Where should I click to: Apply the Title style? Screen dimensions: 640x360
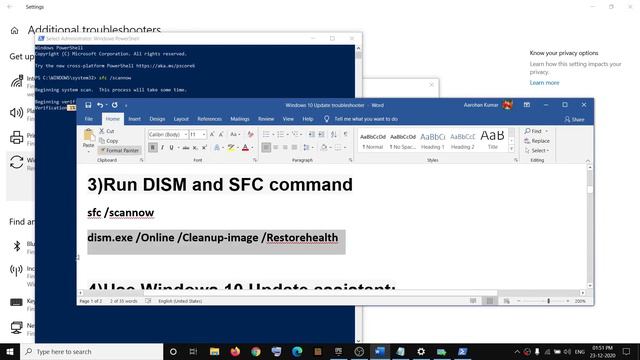point(493,140)
